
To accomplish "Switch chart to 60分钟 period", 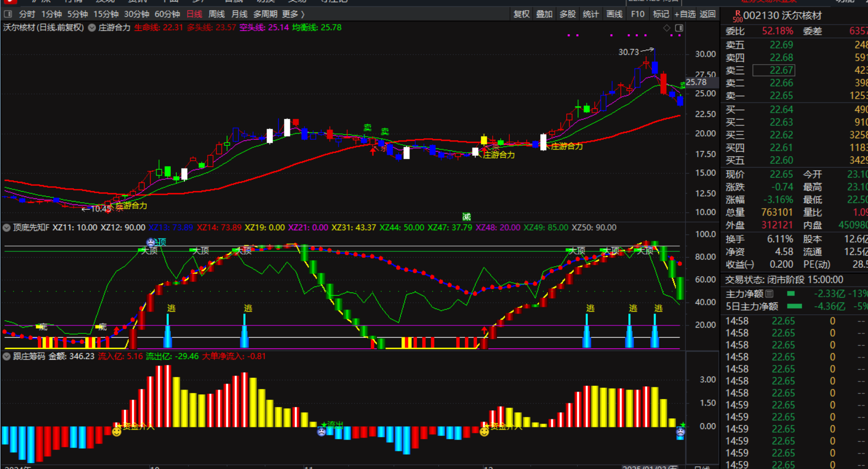I will pyautogui.click(x=167, y=14).
